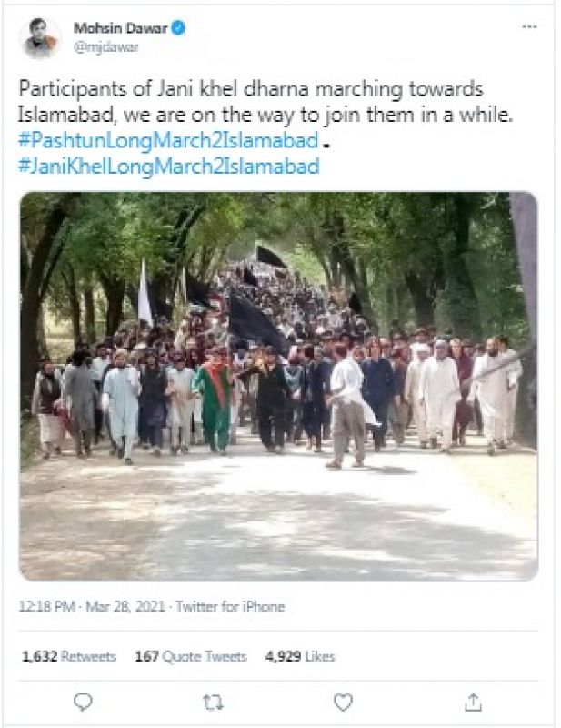Open the #JaniKhelLongMarch2Islamabad hashtag

[169, 167]
